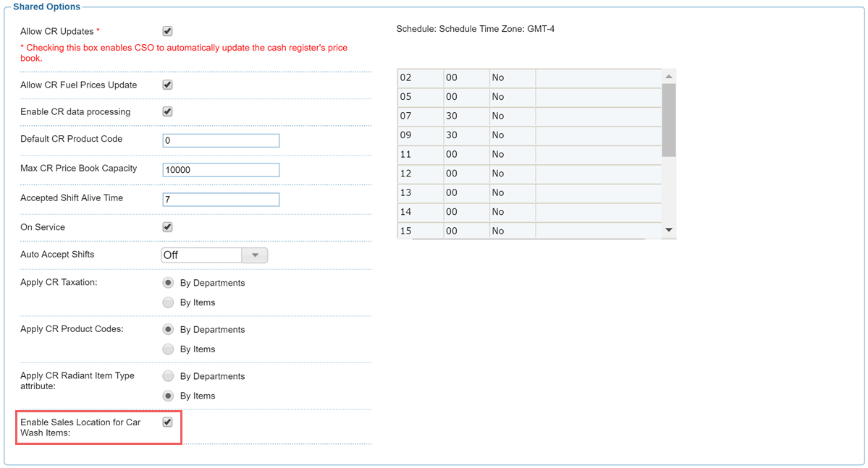Click the schedule list scroll up arrow
The height and width of the screenshot is (468, 868).
click(669, 77)
